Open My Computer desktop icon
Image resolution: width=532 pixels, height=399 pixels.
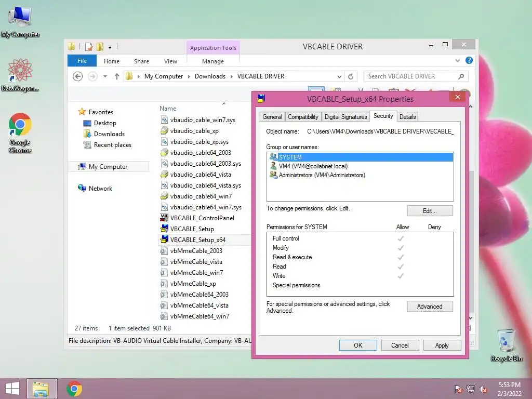tap(20, 22)
